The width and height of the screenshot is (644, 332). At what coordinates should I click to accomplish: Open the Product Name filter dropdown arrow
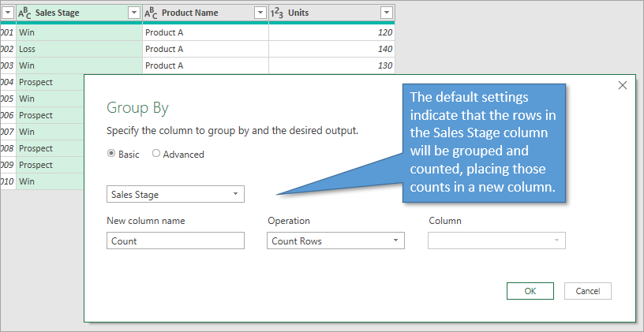(260, 13)
